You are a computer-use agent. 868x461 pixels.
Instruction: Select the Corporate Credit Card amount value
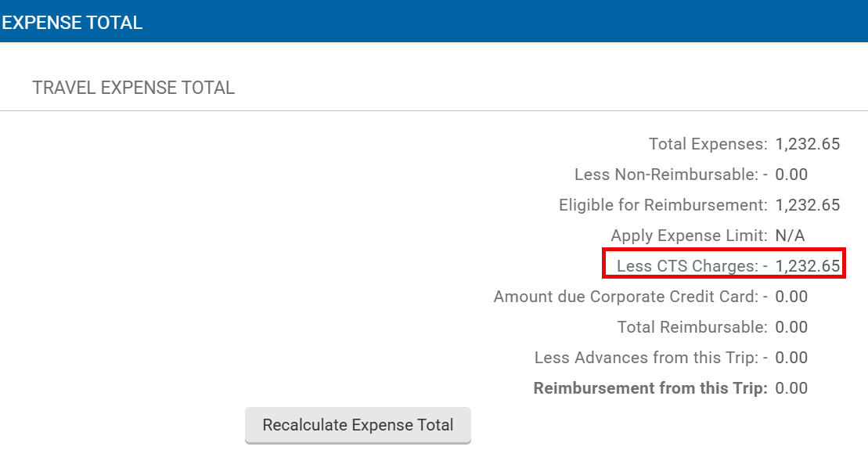coord(791,297)
